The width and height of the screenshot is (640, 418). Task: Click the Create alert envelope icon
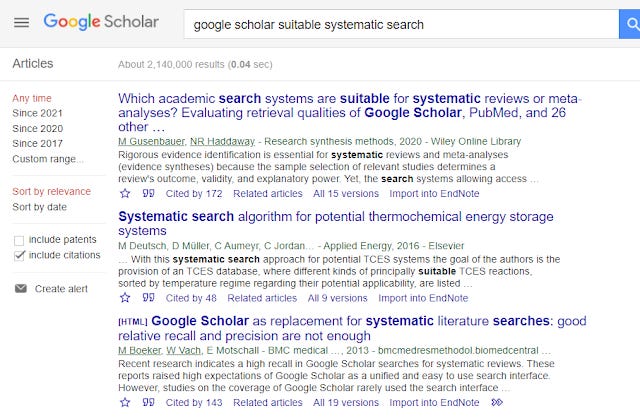coord(20,289)
